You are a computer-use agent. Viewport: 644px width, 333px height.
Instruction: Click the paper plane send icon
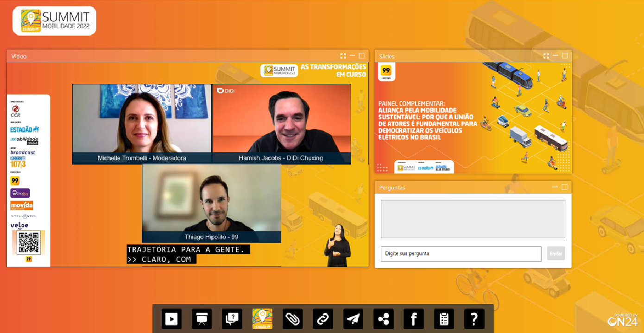pos(353,319)
